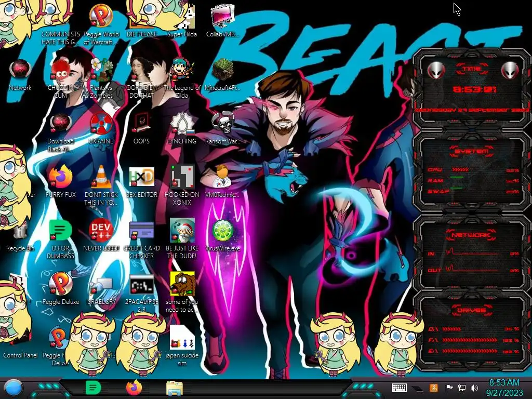
Task: Open the network tray icon
Action: coord(462,388)
